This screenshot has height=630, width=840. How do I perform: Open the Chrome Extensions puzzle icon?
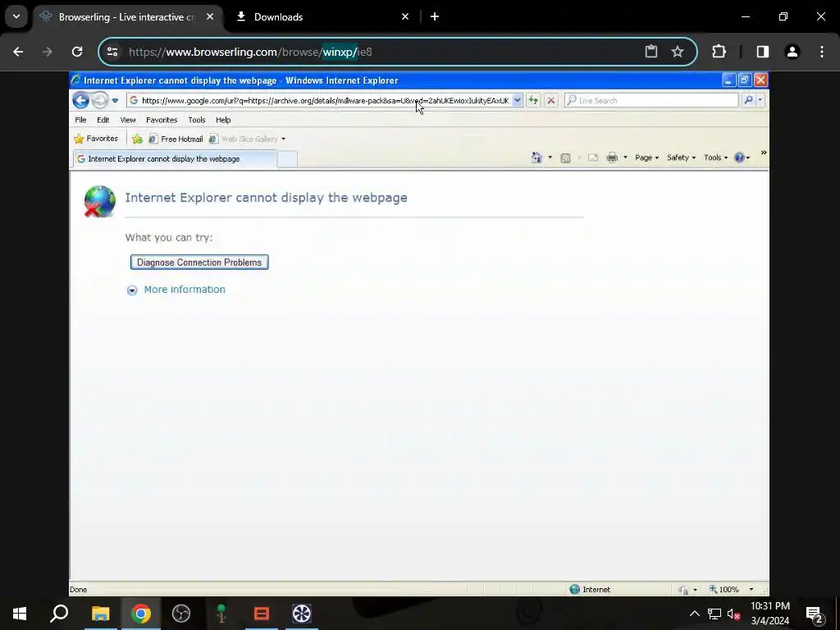pyautogui.click(x=719, y=52)
